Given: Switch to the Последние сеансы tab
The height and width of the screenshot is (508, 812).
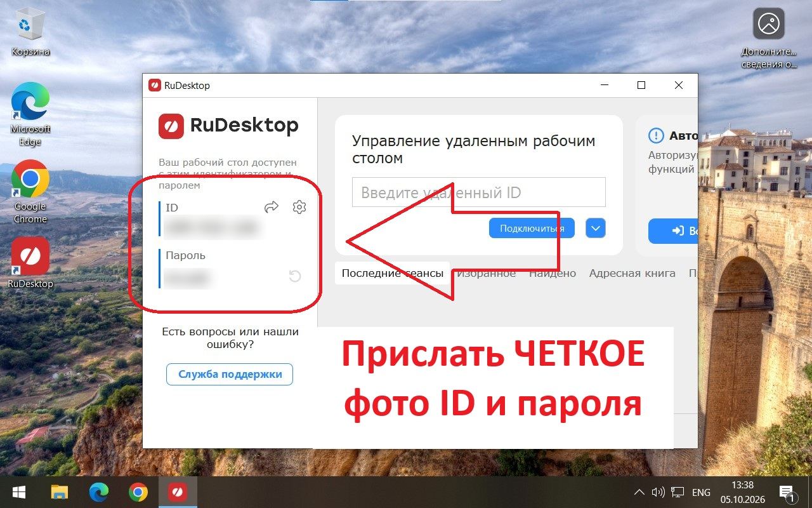Looking at the screenshot, I should tap(393, 273).
